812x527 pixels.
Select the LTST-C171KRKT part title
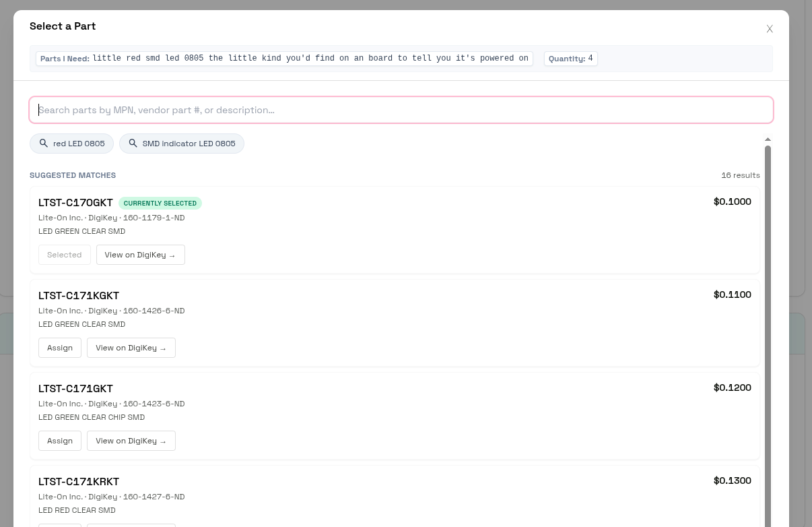79,482
